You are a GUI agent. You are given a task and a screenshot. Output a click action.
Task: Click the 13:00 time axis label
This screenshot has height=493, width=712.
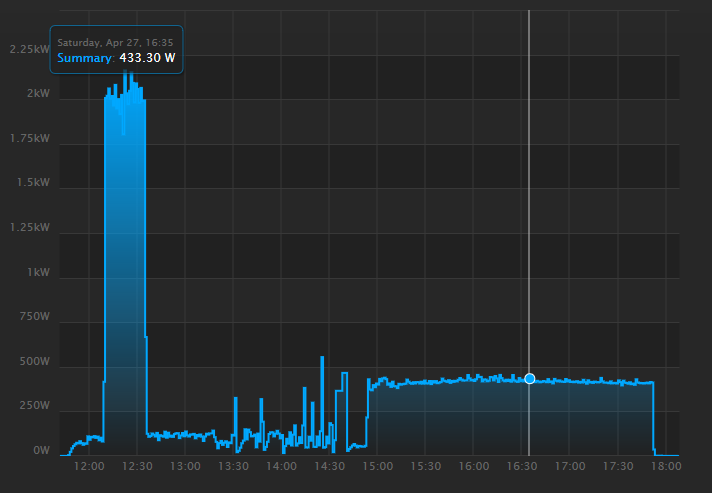185,467
